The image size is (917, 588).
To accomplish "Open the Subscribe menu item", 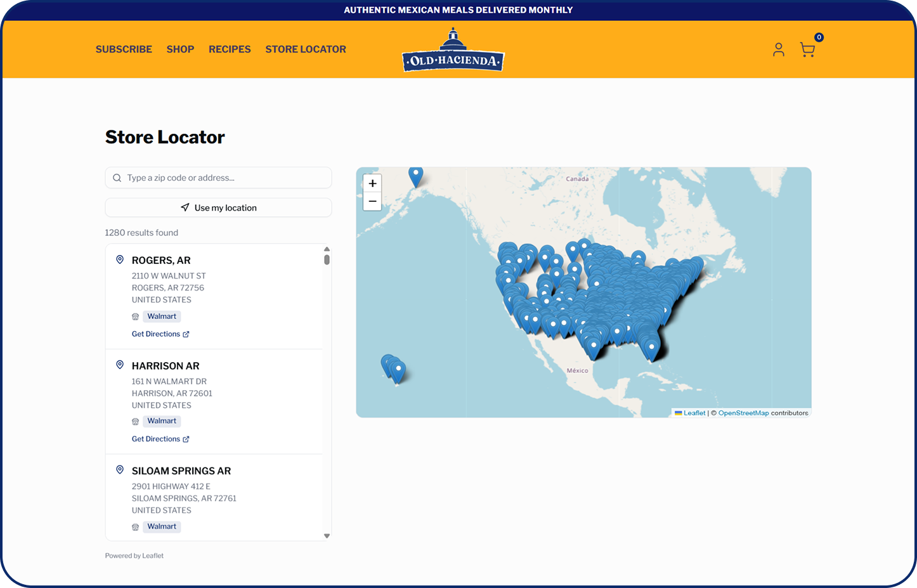I will 124,49.
